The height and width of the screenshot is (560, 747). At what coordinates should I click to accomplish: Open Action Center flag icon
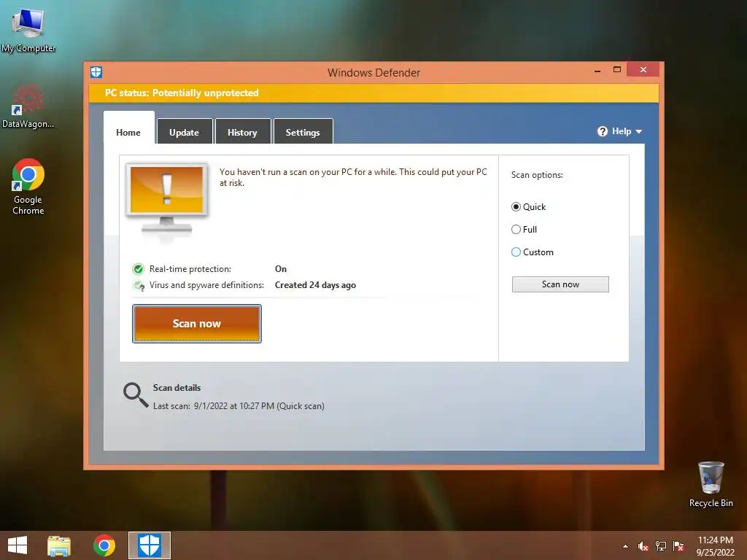click(678, 546)
